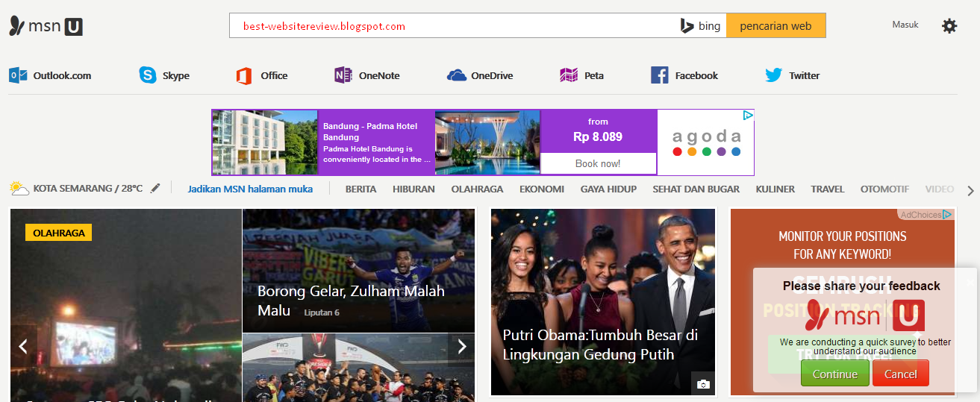Open the HIBURAN category
The image size is (980, 402).
coord(413,189)
